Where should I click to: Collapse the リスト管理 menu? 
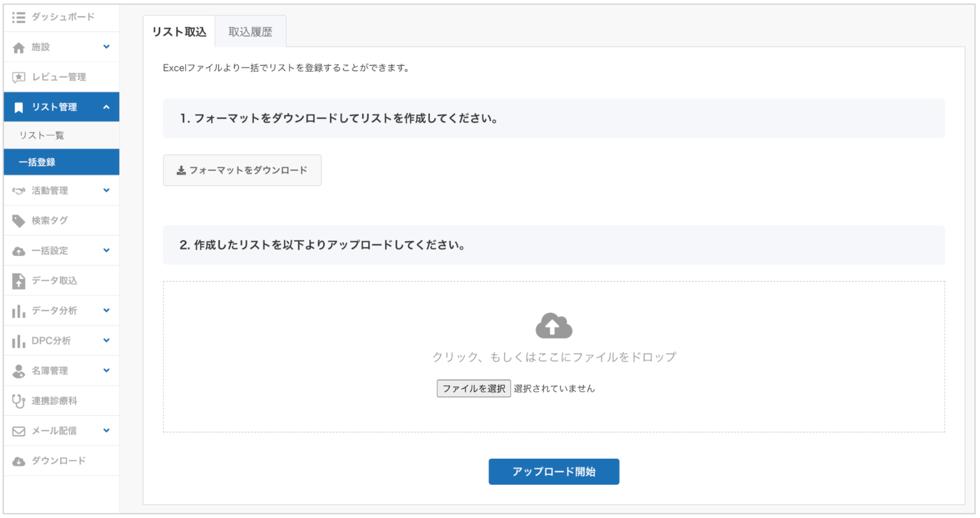106,107
